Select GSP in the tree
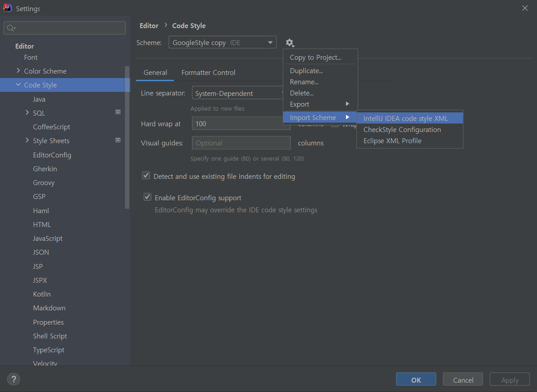Viewport: 537px width, 392px height. (39, 196)
